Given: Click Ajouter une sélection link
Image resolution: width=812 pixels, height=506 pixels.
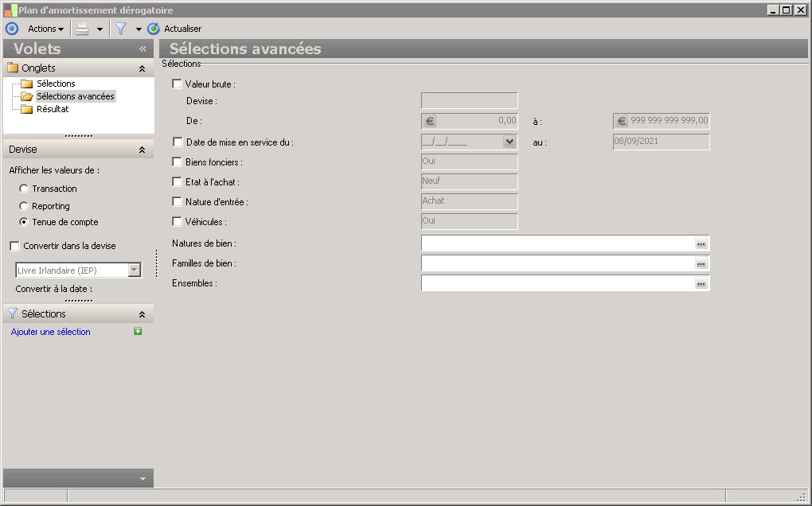Looking at the screenshot, I should [51, 332].
